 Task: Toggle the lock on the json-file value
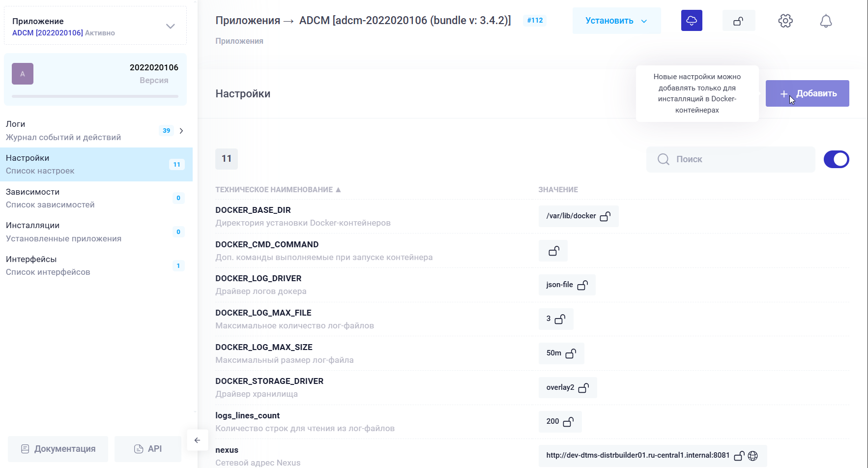[x=583, y=285]
